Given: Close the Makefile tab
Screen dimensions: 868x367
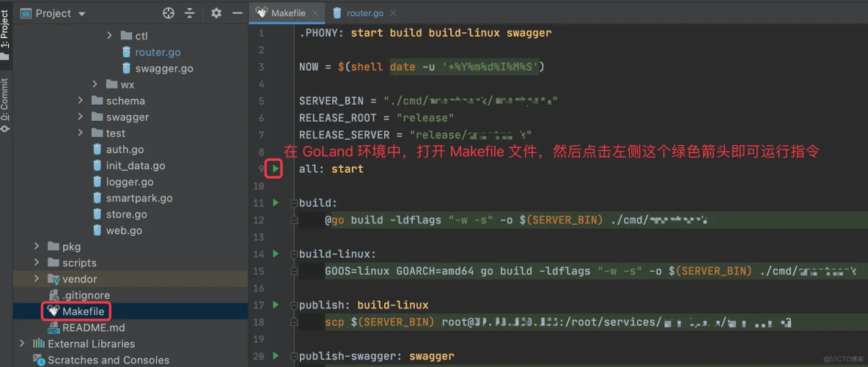Looking at the screenshot, I should coord(315,12).
